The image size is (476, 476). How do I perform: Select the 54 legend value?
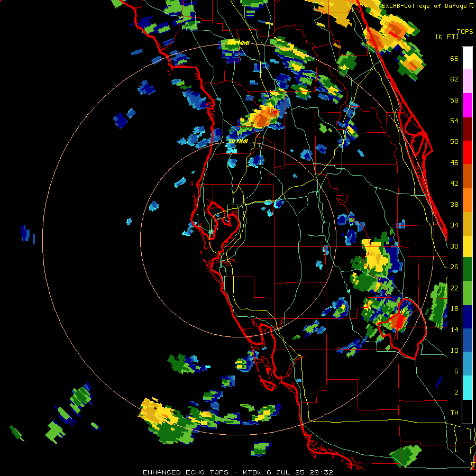pyautogui.click(x=454, y=121)
